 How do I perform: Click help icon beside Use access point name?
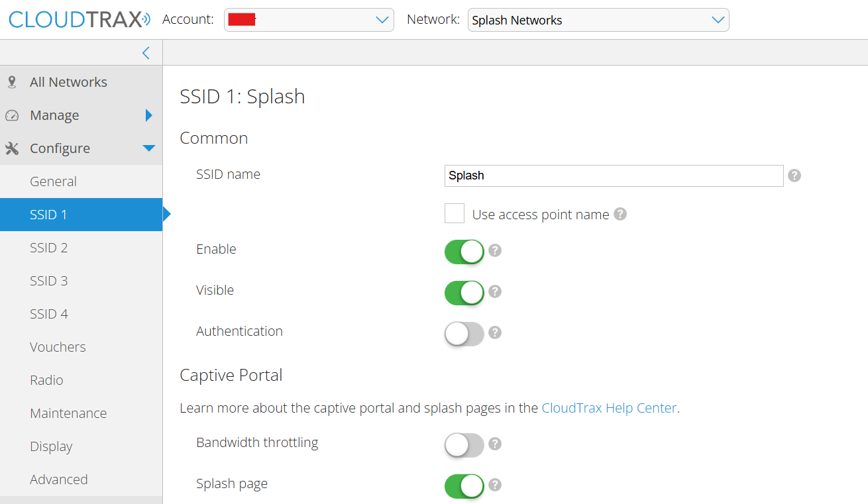pyautogui.click(x=620, y=214)
